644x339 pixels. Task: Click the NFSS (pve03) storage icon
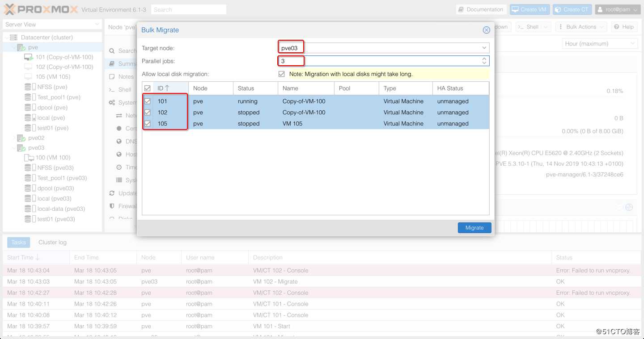29,168
